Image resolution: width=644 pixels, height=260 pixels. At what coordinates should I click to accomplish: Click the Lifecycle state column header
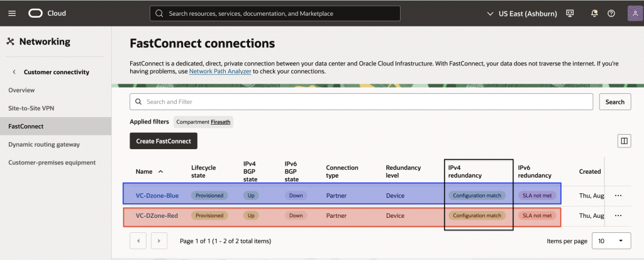pyautogui.click(x=203, y=172)
